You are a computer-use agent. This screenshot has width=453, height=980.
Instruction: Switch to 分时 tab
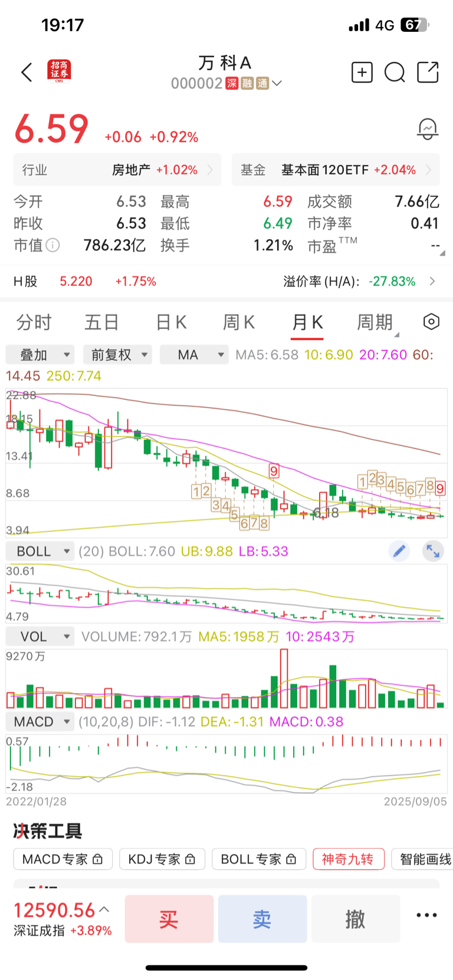click(x=34, y=322)
